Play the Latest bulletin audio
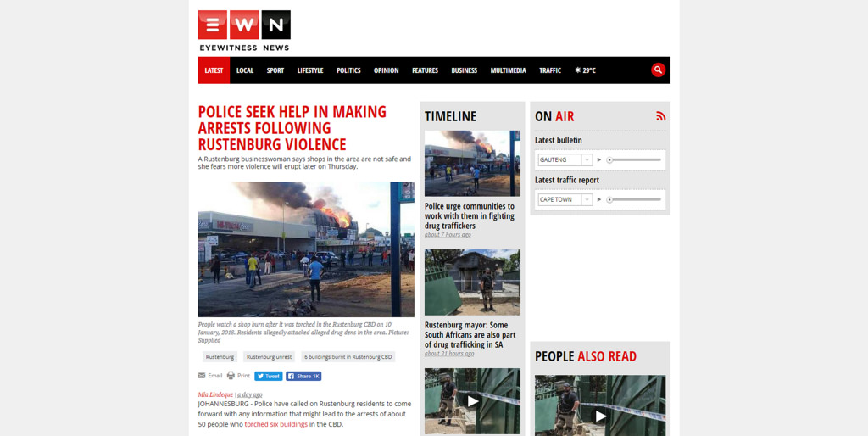Image resolution: width=868 pixels, height=436 pixels. click(599, 160)
